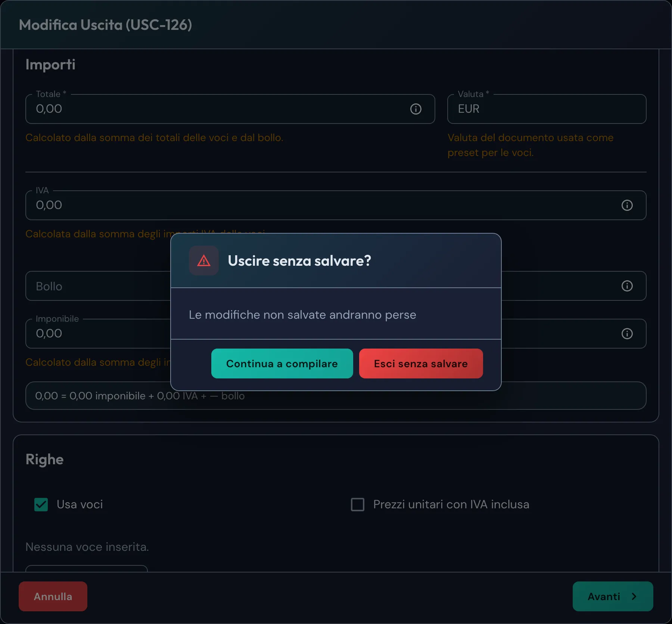The width and height of the screenshot is (672, 624).
Task: Click the info icon in the Bollo field
Action: [x=627, y=286]
